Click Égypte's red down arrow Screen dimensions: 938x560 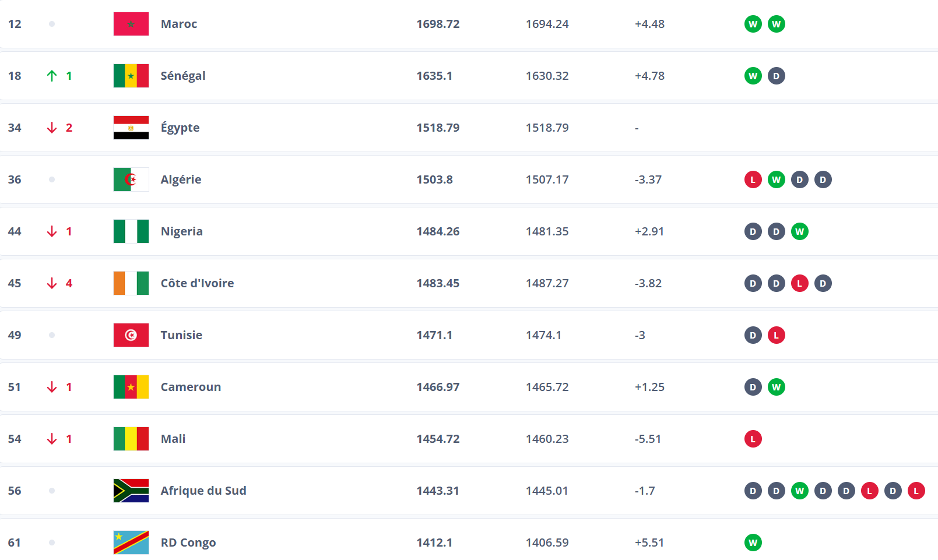point(52,128)
